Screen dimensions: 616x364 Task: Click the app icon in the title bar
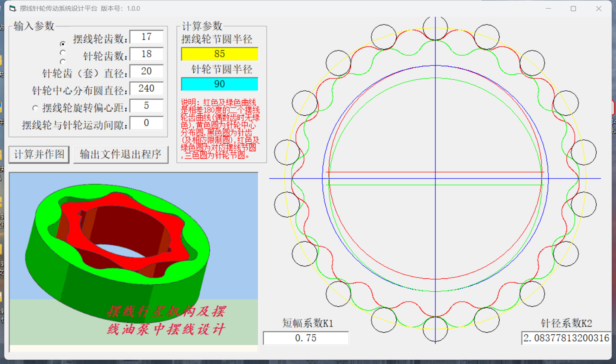click(x=12, y=9)
